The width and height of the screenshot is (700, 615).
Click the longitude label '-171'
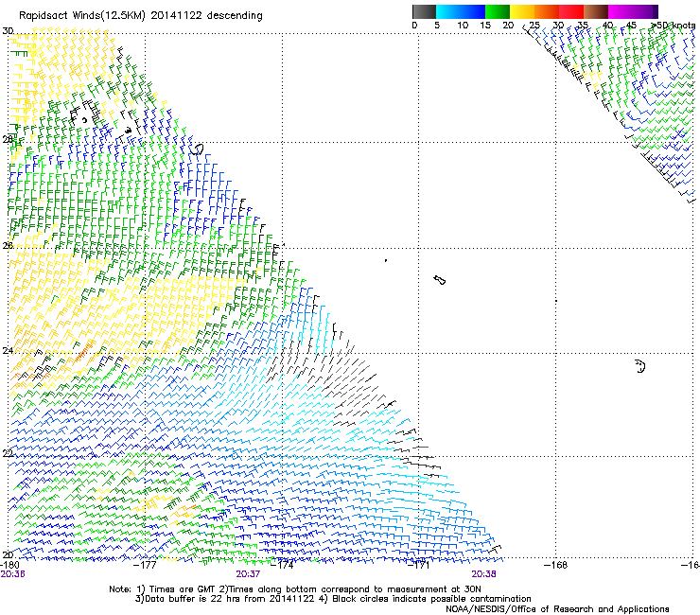point(419,565)
